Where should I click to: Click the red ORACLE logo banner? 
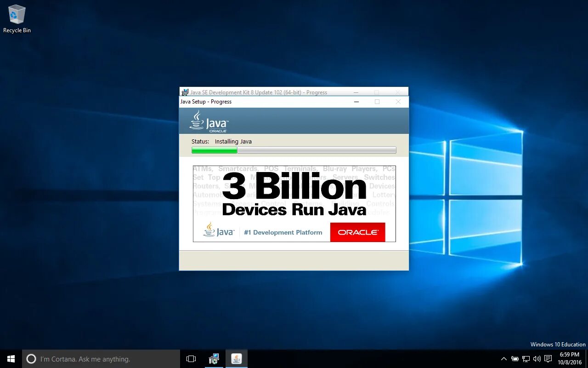(x=357, y=232)
